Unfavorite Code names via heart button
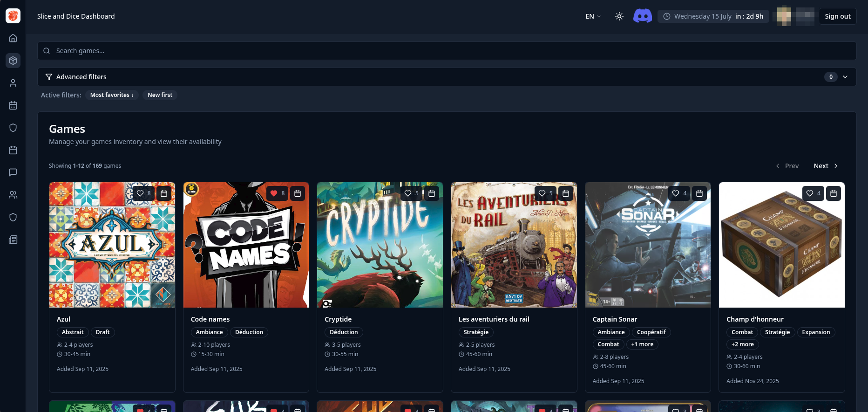Viewport: 868px width, 412px height. (278, 193)
